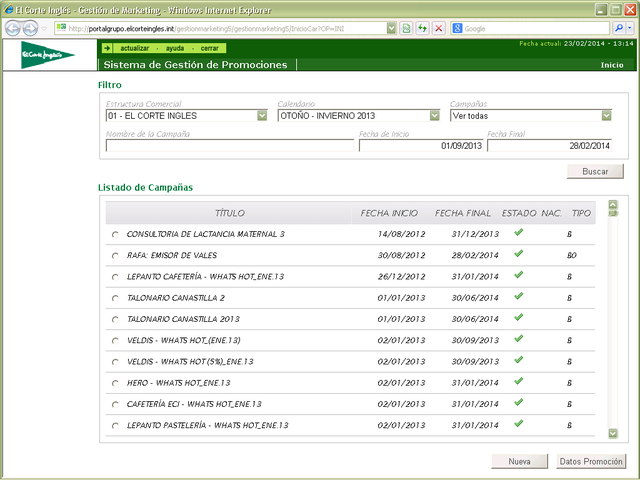This screenshot has height=480, width=640.
Task: Select the TALONARIO CANASTILLA 2 radio button
Action: pyautogui.click(x=115, y=298)
